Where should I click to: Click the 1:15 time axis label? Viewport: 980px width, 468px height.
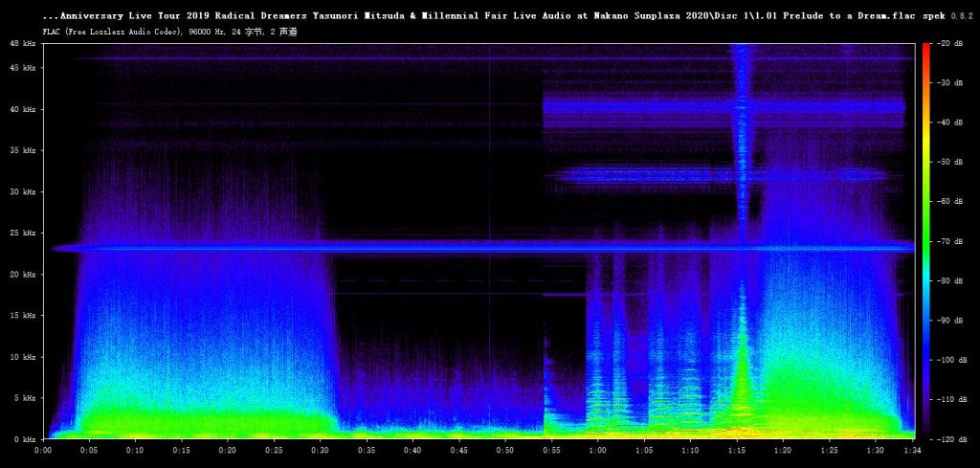[736, 450]
